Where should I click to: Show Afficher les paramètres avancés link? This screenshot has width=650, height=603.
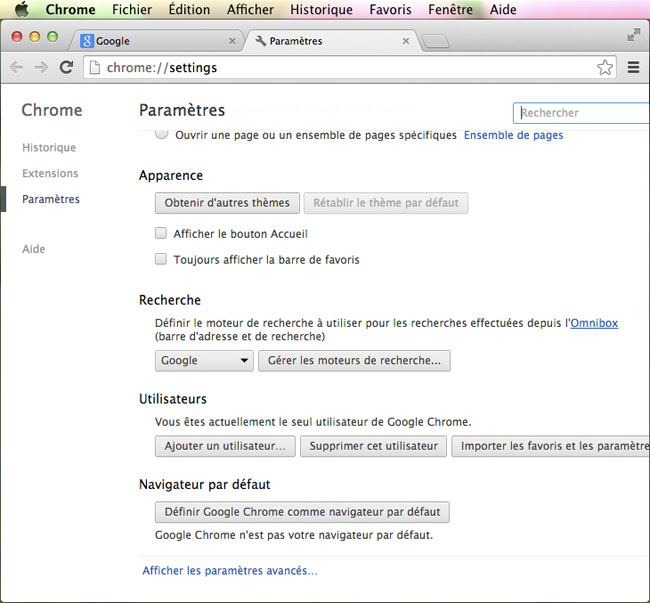(x=230, y=571)
